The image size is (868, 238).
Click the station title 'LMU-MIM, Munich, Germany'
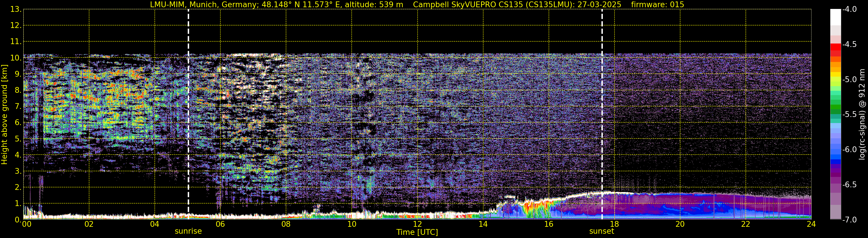[x=204, y=4]
